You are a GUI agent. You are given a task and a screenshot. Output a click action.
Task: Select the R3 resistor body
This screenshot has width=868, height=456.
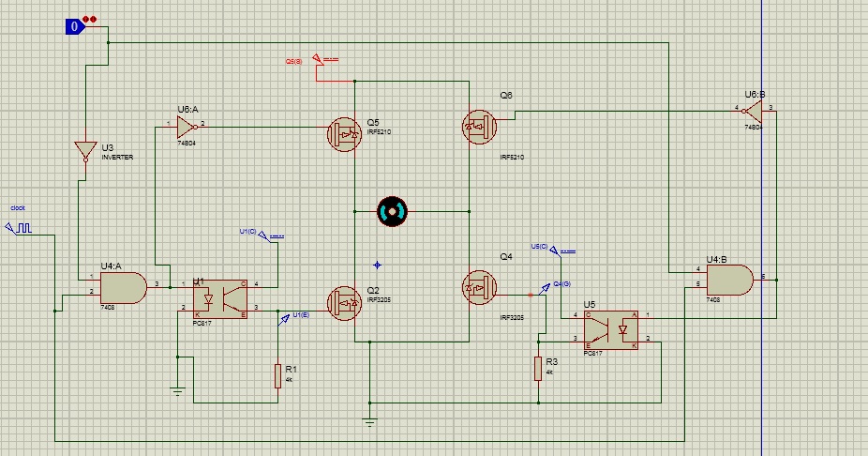(x=538, y=369)
